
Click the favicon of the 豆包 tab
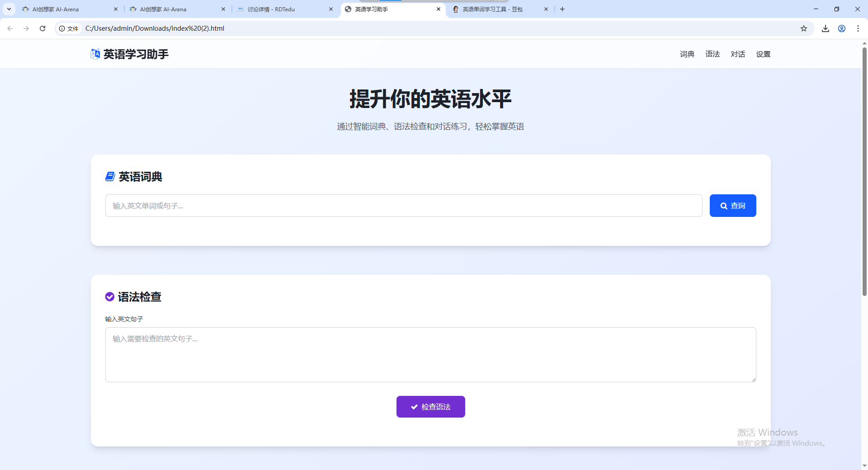click(x=456, y=9)
